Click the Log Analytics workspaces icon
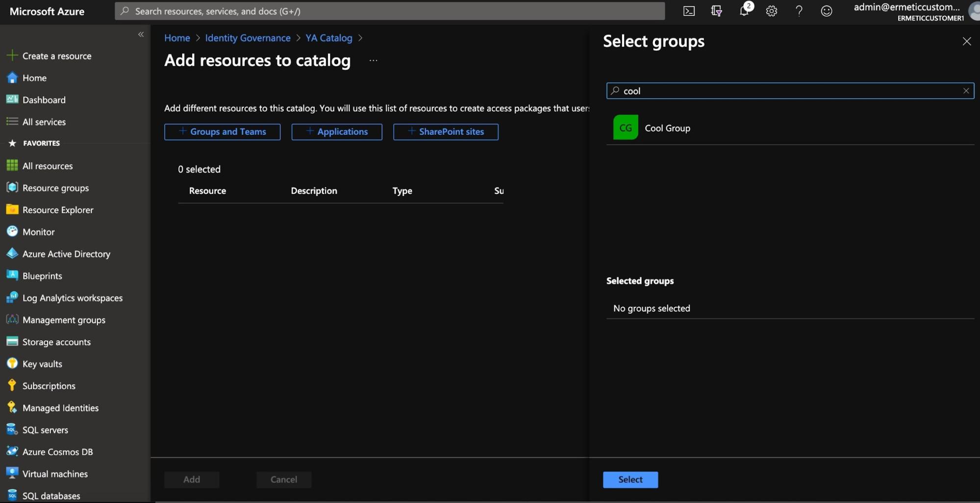Image resolution: width=980 pixels, height=503 pixels. pos(12,298)
